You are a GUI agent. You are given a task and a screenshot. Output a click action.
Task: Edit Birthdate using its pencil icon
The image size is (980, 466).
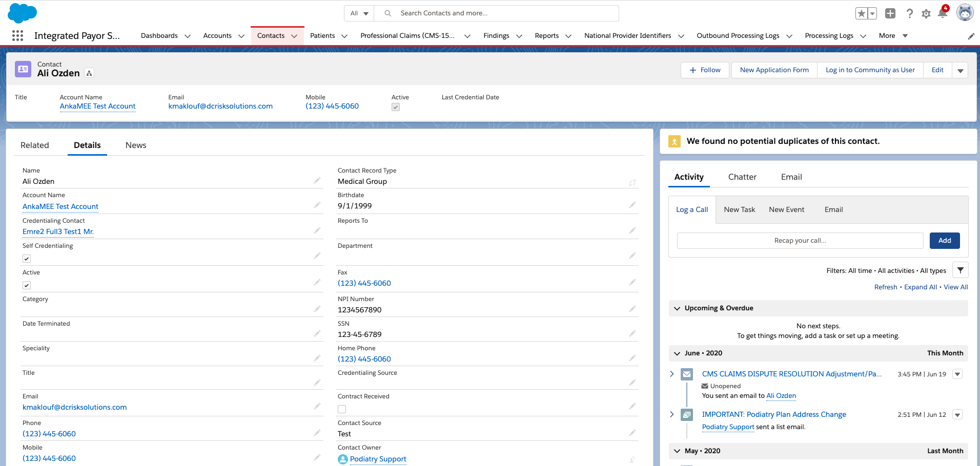coord(632,205)
